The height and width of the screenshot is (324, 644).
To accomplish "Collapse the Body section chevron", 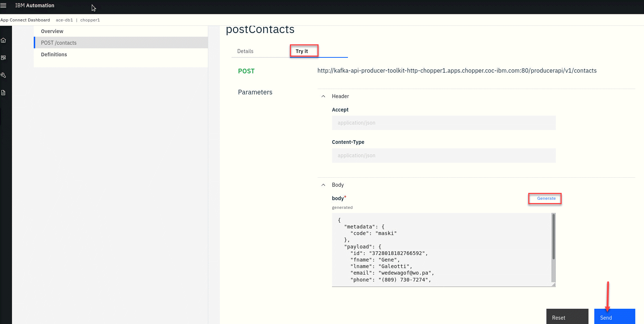I will pyautogui.click(x=323, y=185).
